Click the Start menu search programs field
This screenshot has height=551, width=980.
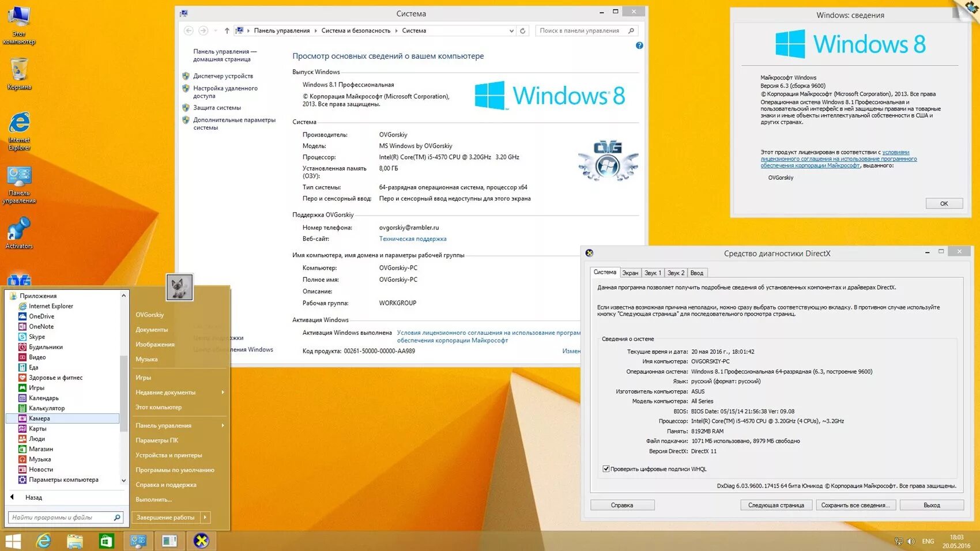click(x=61, y=518)
